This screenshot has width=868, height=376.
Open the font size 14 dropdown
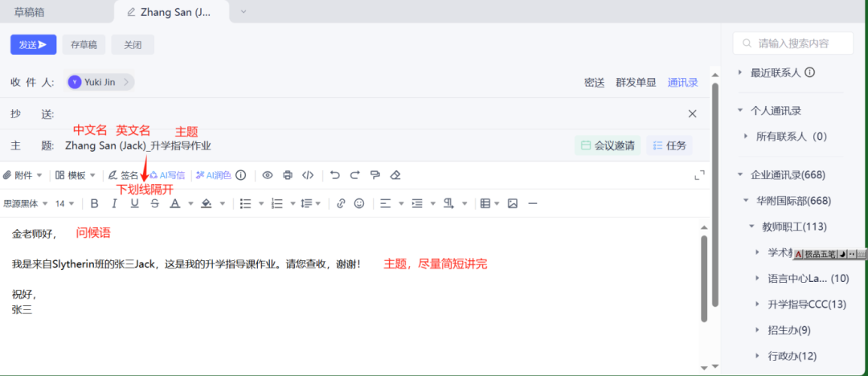point(65,203)
